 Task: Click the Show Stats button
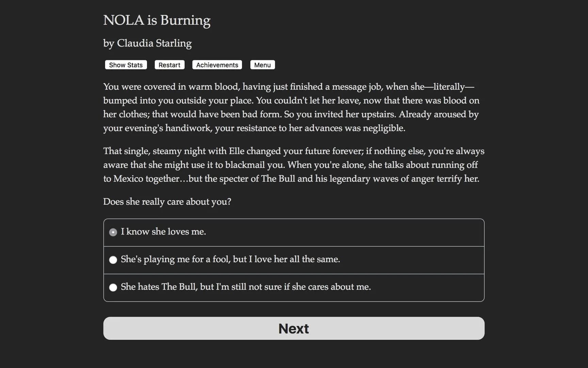[125, 65]
